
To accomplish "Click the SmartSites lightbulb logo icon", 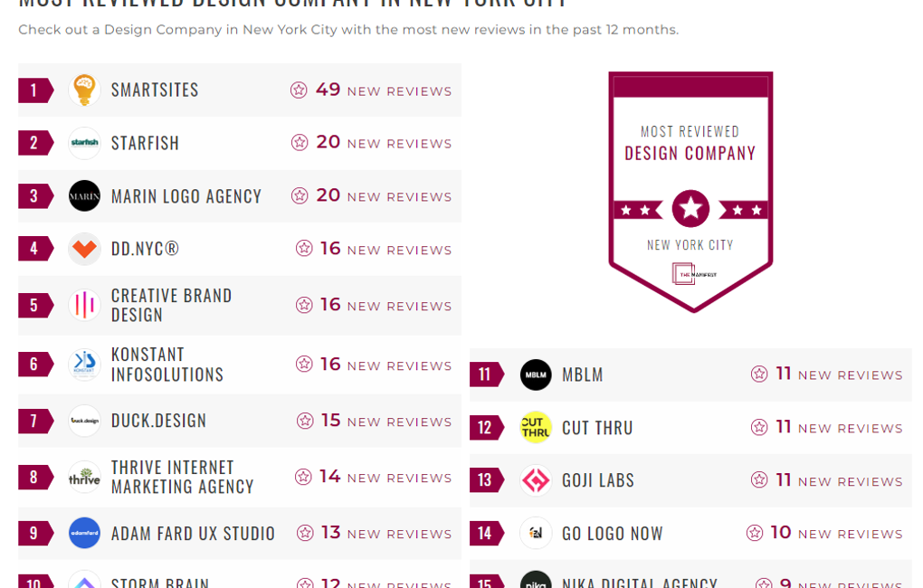I will pyautogui.click(x=84, y=90).
